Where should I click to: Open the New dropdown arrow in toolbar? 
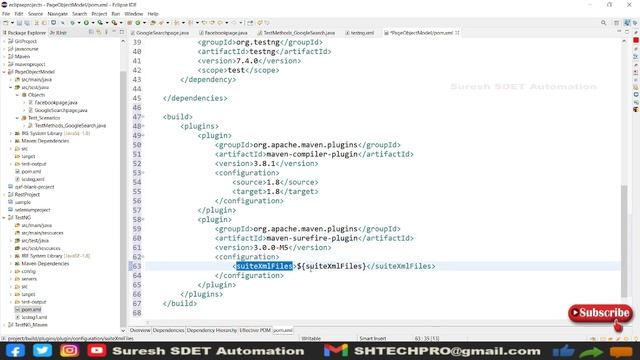click(12, 23)
